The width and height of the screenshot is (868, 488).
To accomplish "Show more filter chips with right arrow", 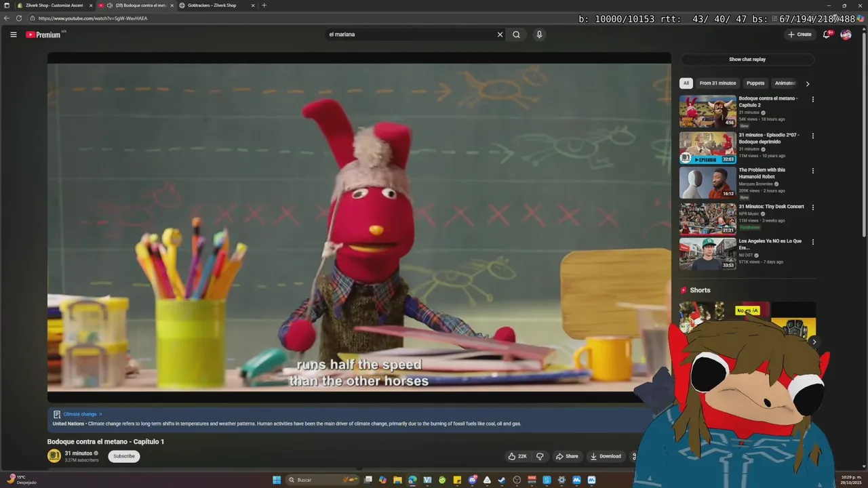I will point(807,83).
